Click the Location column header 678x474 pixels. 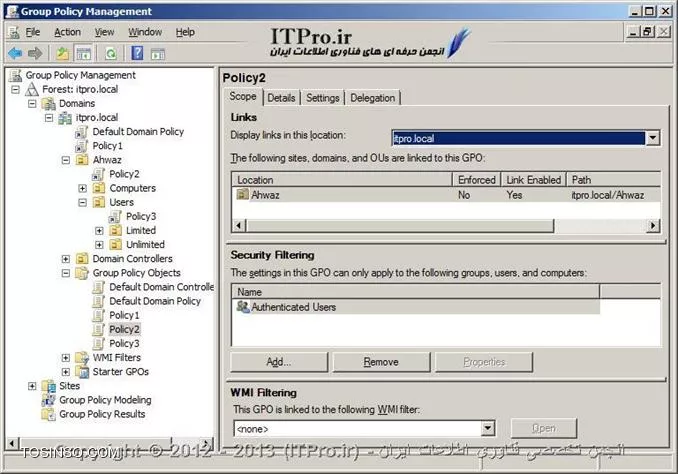pos(342,180)
